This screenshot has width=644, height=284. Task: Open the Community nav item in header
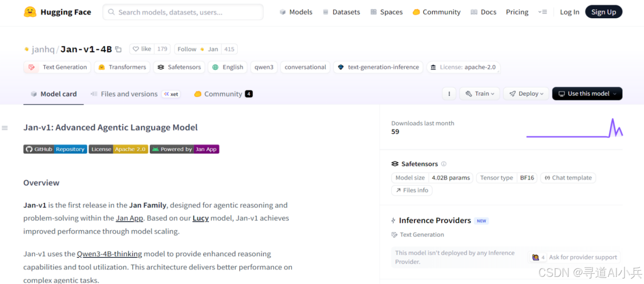coord(436,12)
